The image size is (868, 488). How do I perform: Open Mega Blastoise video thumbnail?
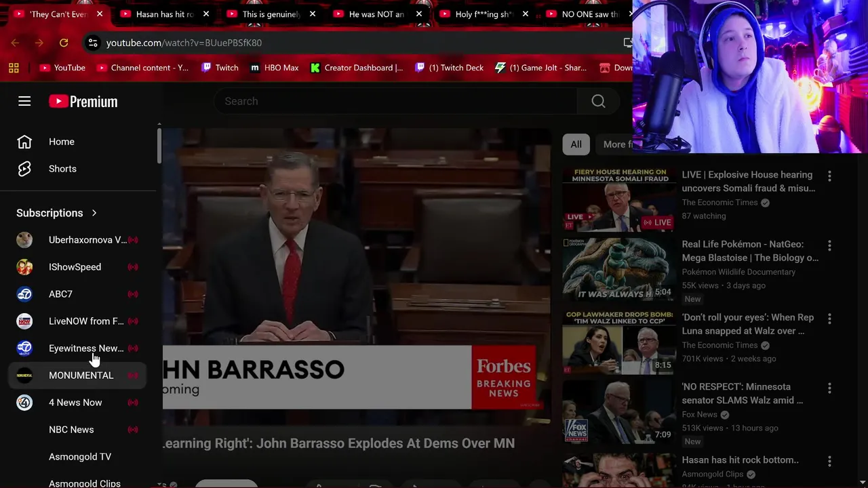619,270
